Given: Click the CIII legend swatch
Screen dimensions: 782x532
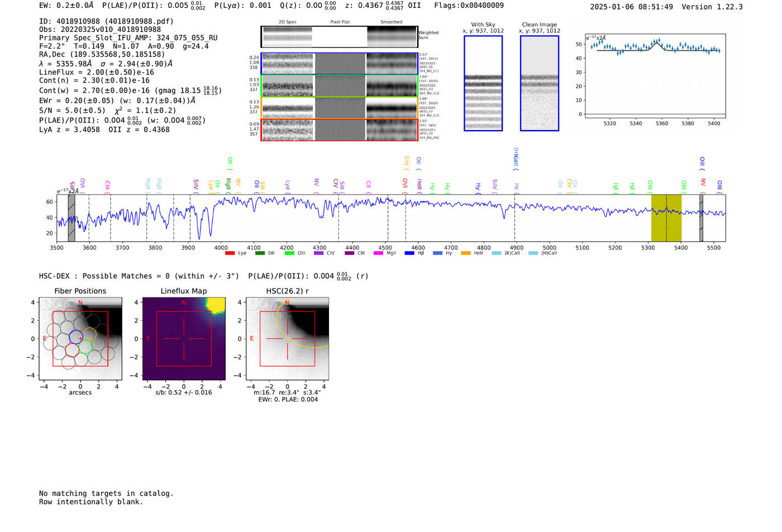Looking at the screenshot, I should point(350,253).
